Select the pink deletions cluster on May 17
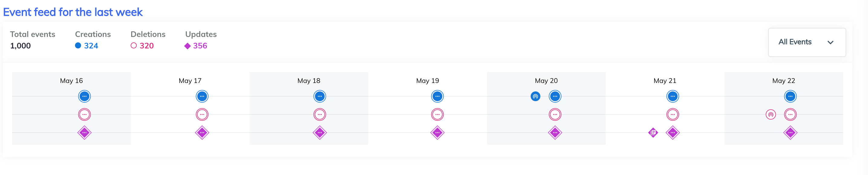The height and width of the screenshot is (175, 868). (201, 114)
